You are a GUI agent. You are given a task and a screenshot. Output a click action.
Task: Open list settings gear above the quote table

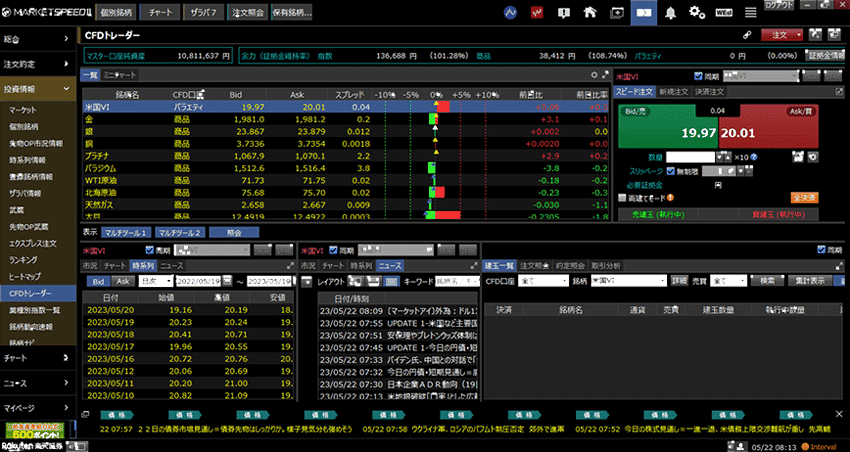(594, 75)
